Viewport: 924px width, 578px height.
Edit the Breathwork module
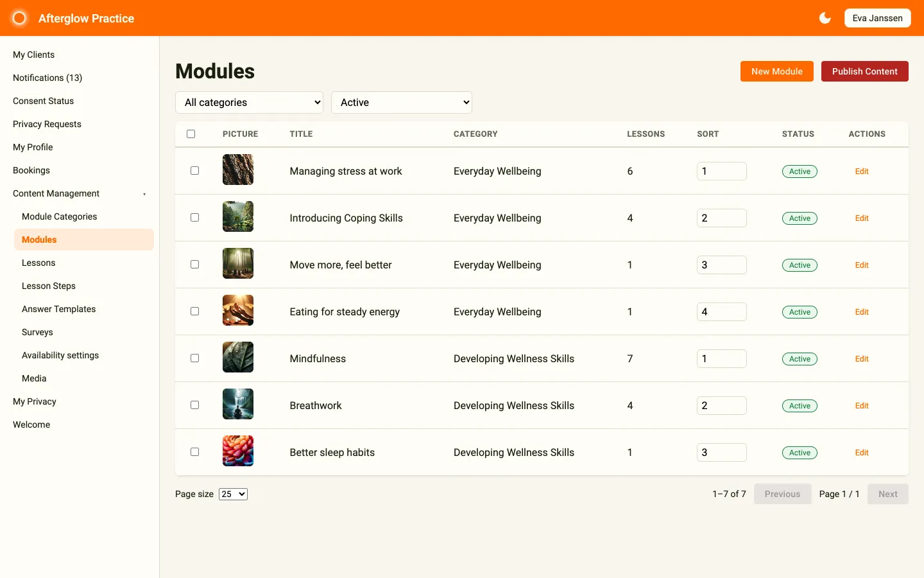coord(862,406)
